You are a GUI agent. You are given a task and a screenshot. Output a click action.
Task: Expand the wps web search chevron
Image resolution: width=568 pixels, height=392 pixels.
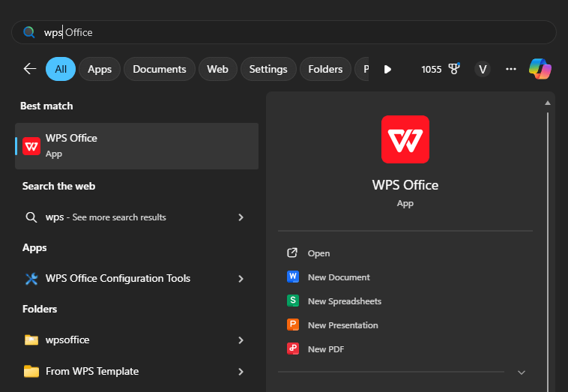tap(241, 217)
